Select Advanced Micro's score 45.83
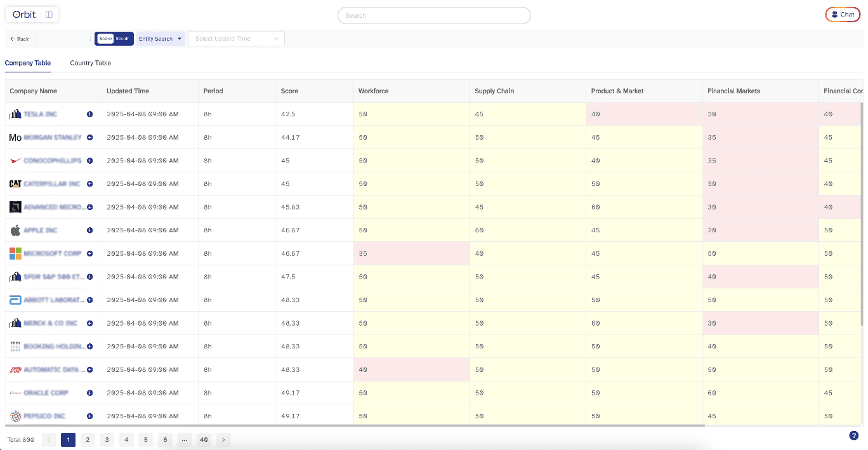868x450 pixels. 290,207
